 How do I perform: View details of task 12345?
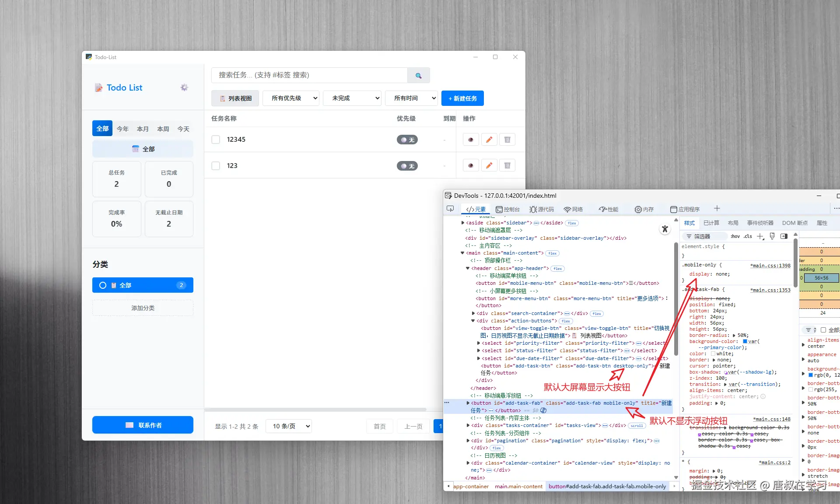[471, 140]
